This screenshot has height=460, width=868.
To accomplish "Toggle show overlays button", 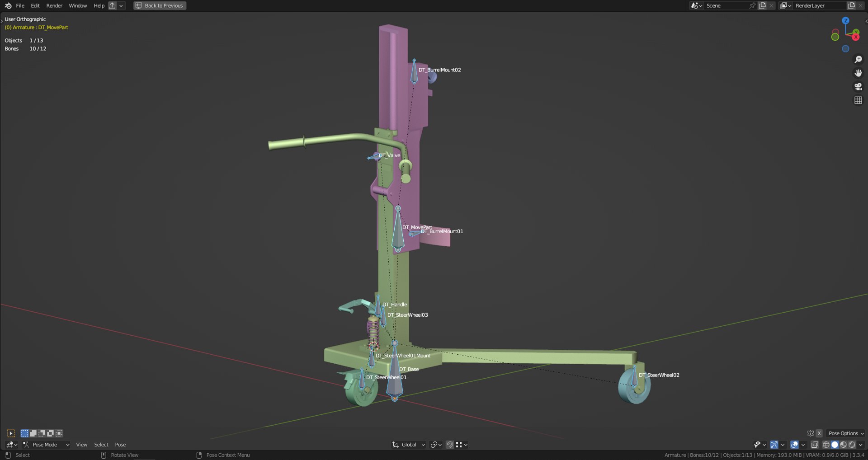I will click(x=794, y=445).
